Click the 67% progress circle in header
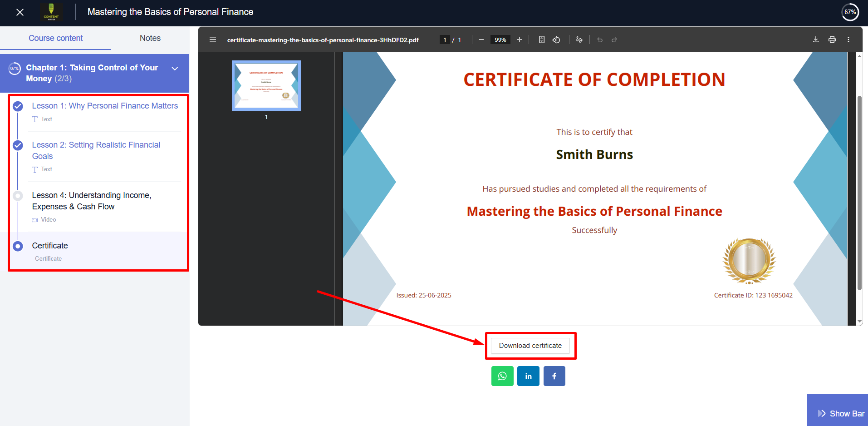The image size is (868, 426). pos(850,12)
